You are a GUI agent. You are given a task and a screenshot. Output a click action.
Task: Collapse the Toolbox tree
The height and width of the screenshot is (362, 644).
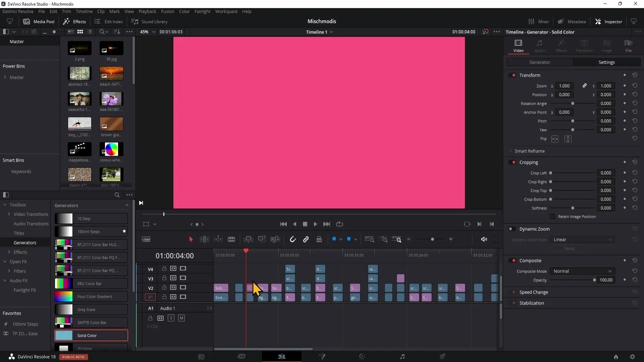[5, 205]
